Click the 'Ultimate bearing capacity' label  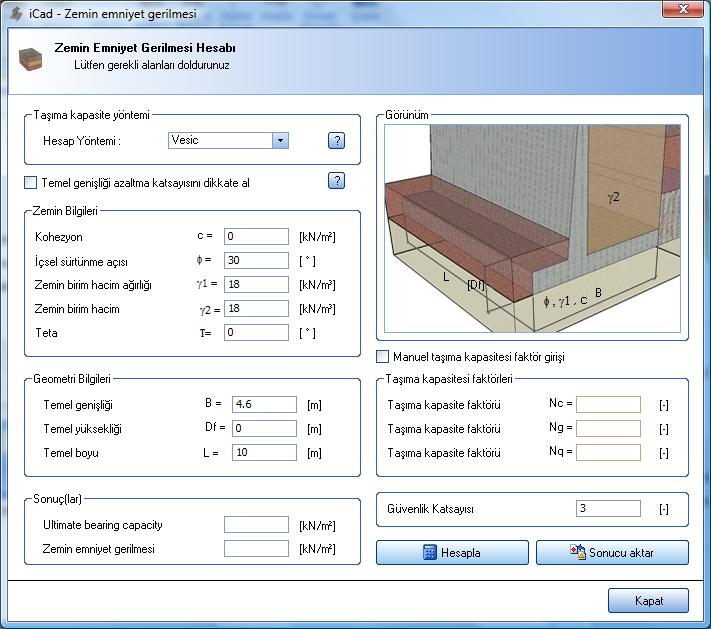pos(102,525)
